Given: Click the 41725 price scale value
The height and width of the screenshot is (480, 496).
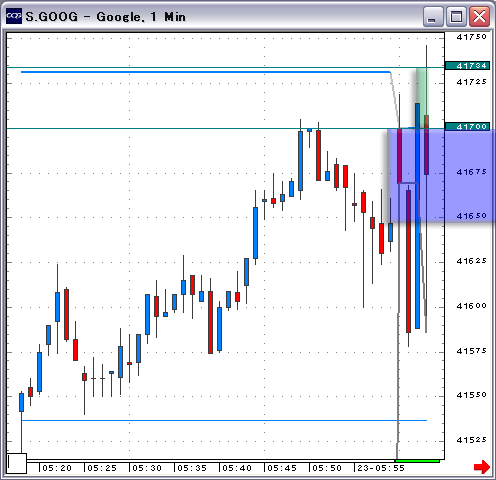Looking at the screenshot, I should [x=471, y=82].
